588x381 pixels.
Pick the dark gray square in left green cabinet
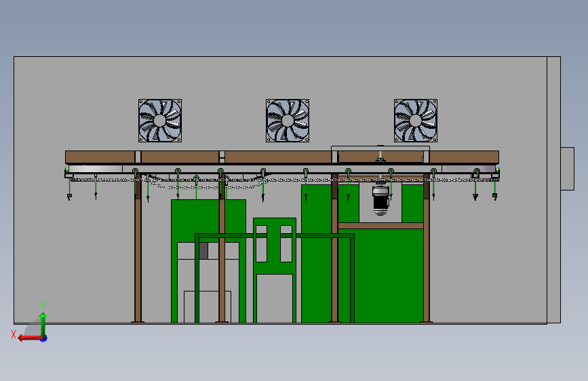click(x=203, y=251)
